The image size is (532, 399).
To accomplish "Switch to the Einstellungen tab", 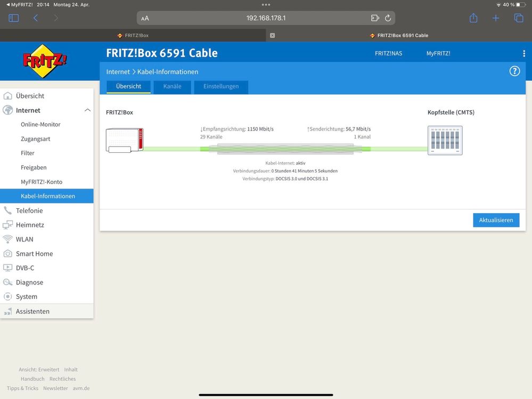I will (x=221, y=86).
